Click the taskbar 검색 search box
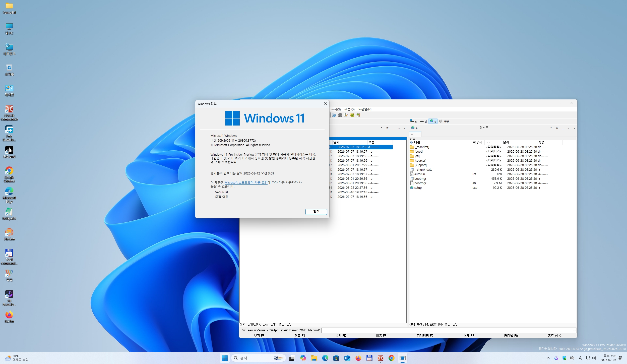The width and height of the screenshot is (627, 364). pos(259,358)
